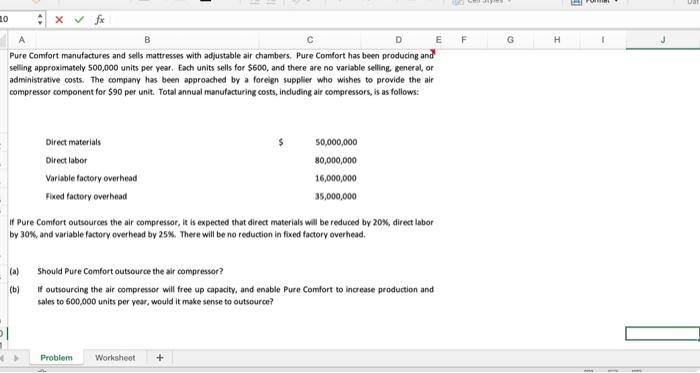Select column E header
The image size is (700, 373).
438,40
